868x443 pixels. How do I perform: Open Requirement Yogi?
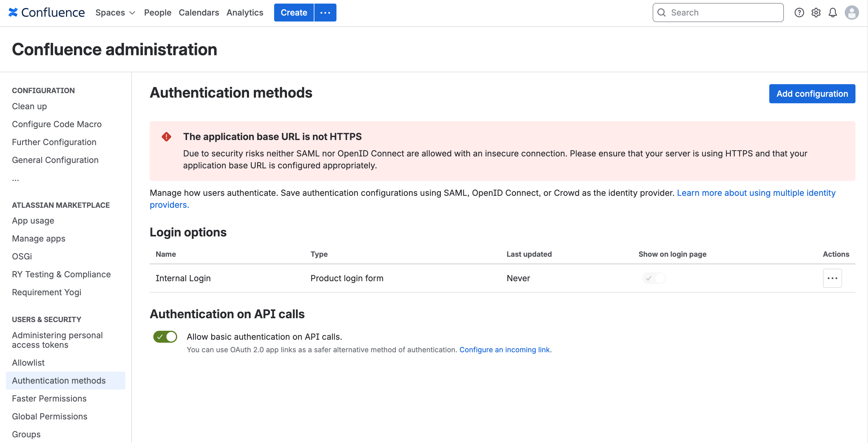point(47,292)
